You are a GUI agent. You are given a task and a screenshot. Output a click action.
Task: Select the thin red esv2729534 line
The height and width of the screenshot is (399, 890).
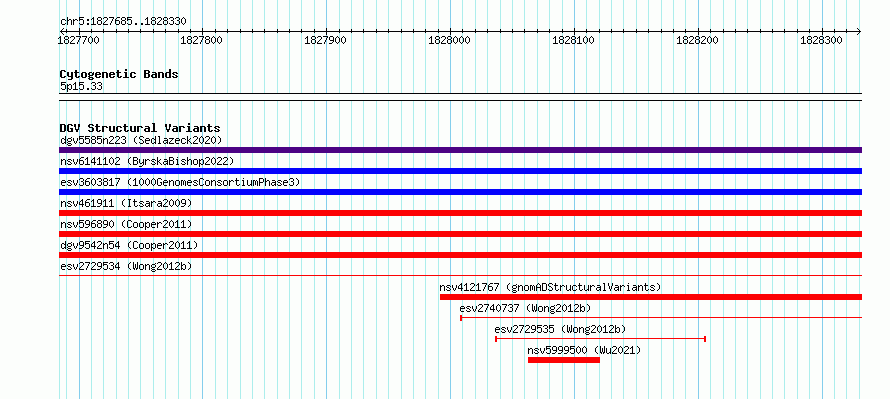click(x=460, y=276)
